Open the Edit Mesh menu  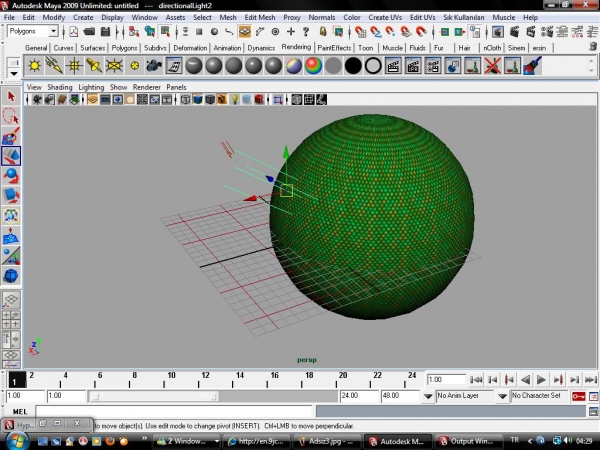pos(260,17)
